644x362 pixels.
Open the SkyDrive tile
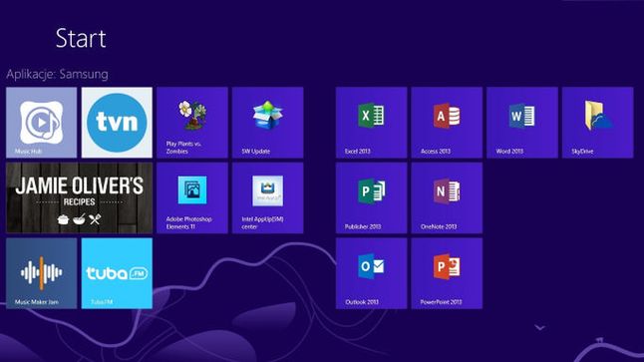598,123
